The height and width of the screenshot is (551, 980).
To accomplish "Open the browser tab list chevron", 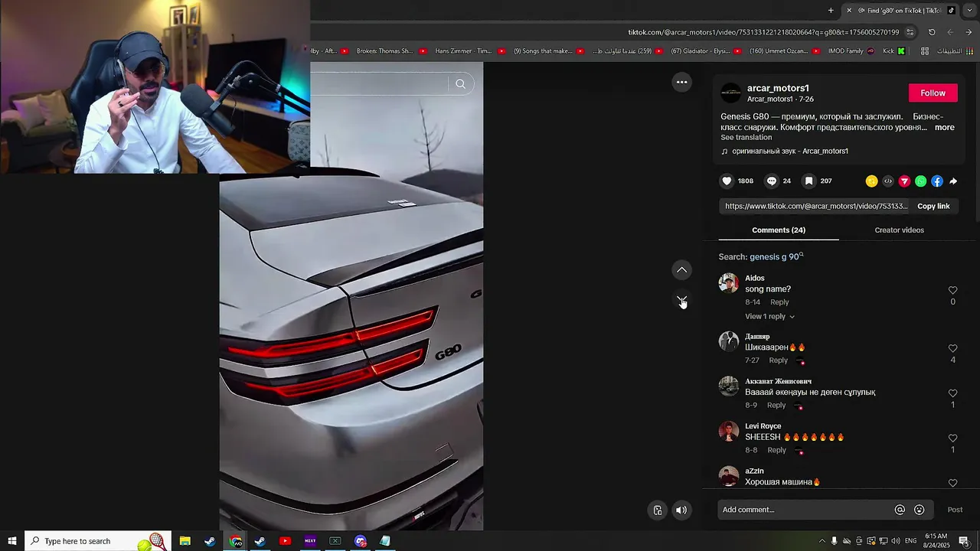I will pos(969,11).
